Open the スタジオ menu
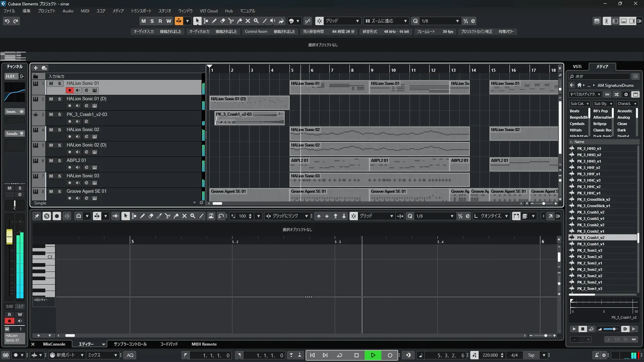Screen dimensions: 644x362 [164, 11]
